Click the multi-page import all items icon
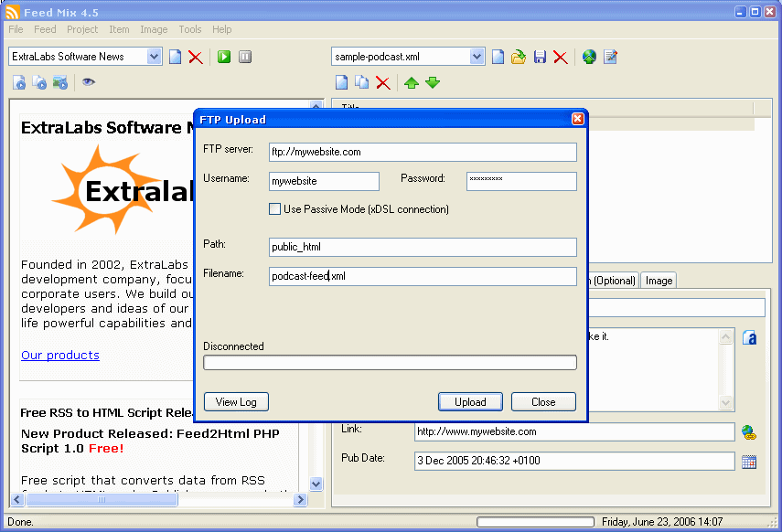This screenshot has height=532, width=782. click(x=39, y=83)
